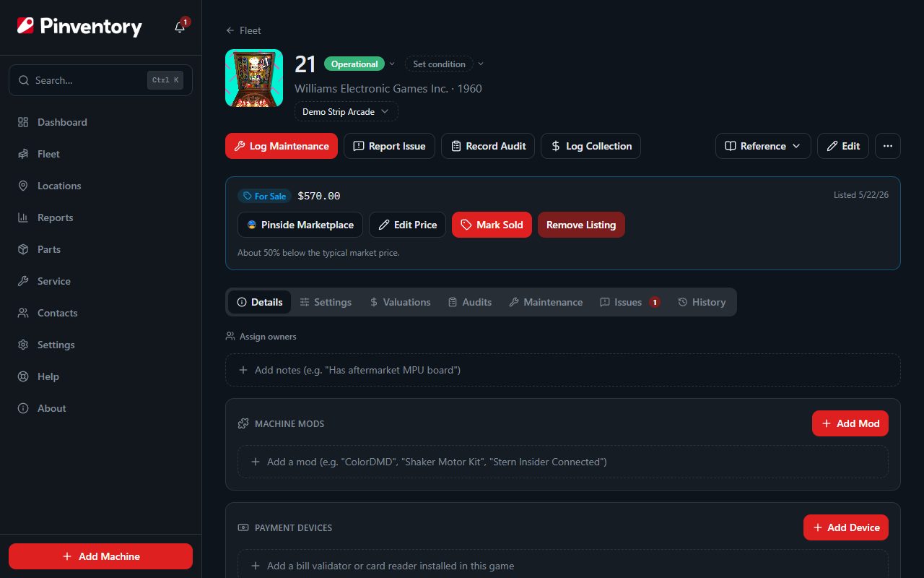Click the Add Device button
The image size is (924, 578).
[x=846, y=527]
